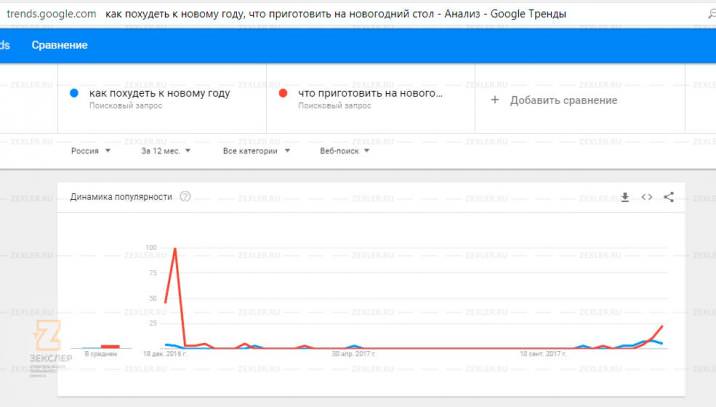Expand the Россия region dropdown
Image resolution: width=716 pixels, height=407 pixels.
pyautogui.click(x=90, y=151)
